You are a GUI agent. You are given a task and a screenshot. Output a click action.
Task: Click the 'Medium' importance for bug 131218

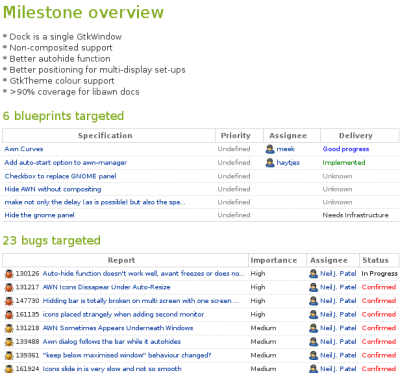(263, 328)
